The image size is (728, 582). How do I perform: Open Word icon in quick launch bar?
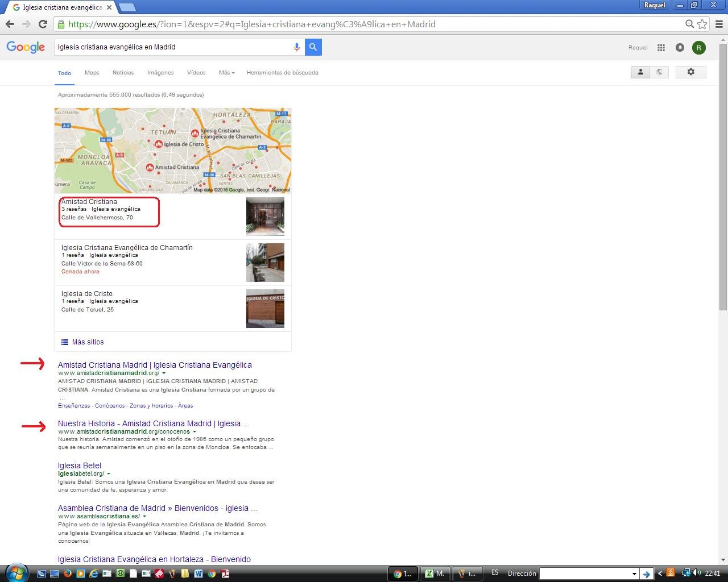coord(198,573)
